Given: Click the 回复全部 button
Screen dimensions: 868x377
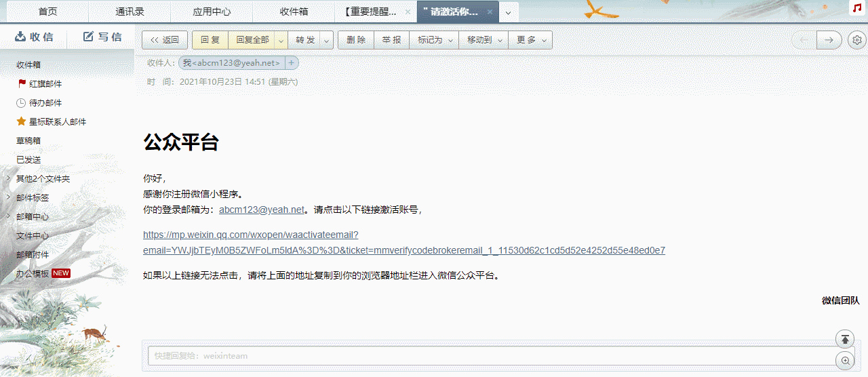Looking at the screenshot, I should click(252, 40).
